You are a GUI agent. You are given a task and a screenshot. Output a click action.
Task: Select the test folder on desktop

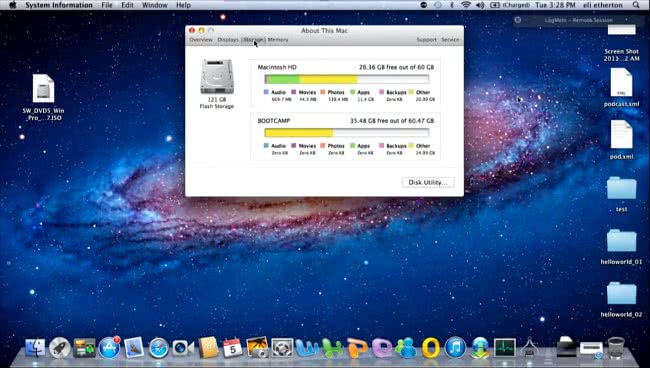pos(621,194)
